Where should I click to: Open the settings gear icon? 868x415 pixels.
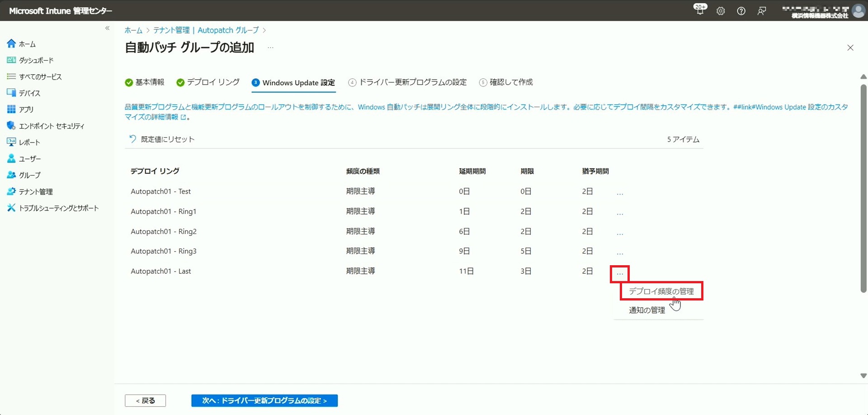click(x=721, y=11)
